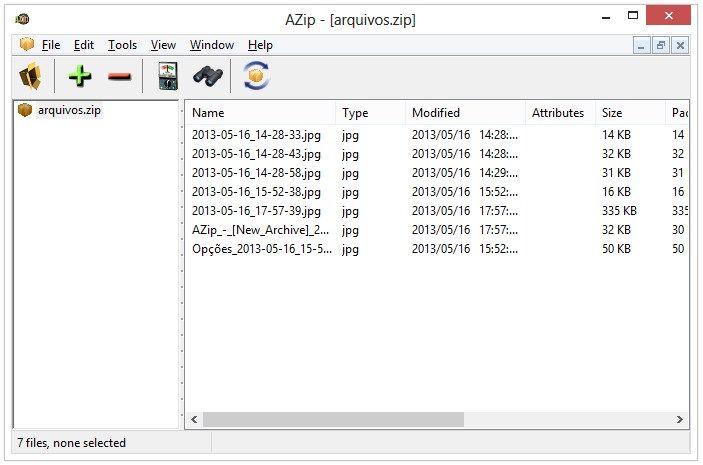The height and width of the screenshot is (465, 703).
Task: Minimize the inner arquivos.zip child window
Action: pos(641,46)
